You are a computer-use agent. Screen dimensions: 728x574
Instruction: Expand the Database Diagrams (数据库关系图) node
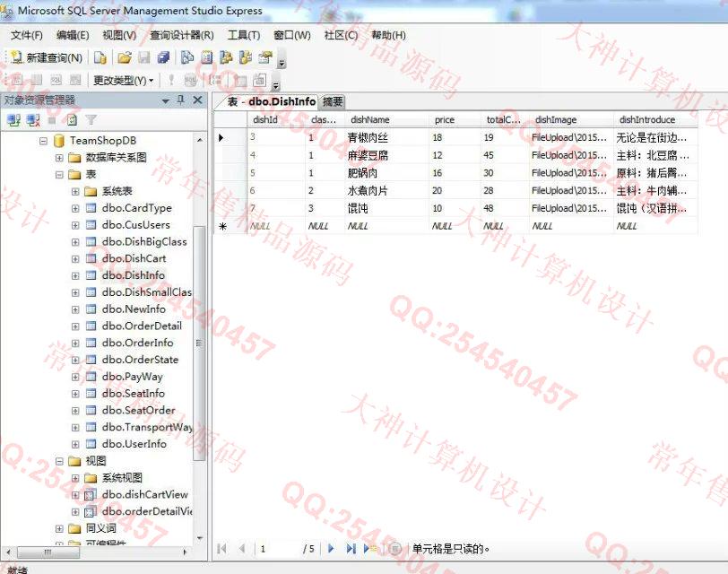coord(59,158)
